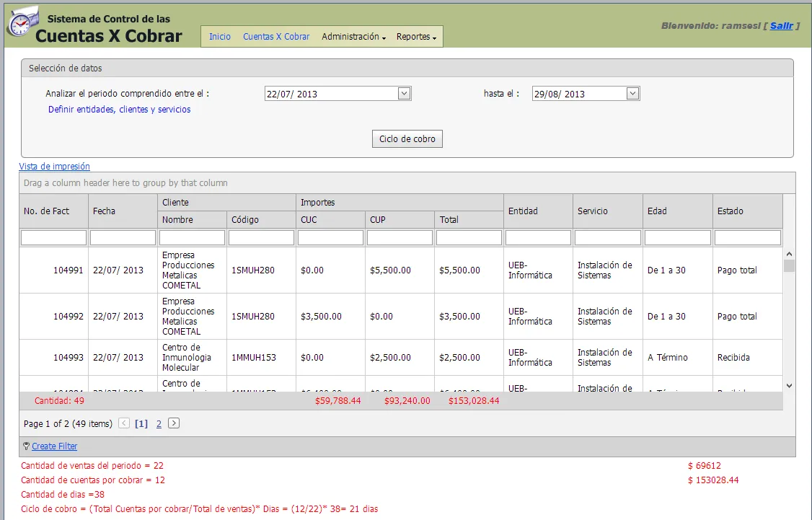Go to next page with right arrow
812x520 pixels.
click(x=174, y=423)
